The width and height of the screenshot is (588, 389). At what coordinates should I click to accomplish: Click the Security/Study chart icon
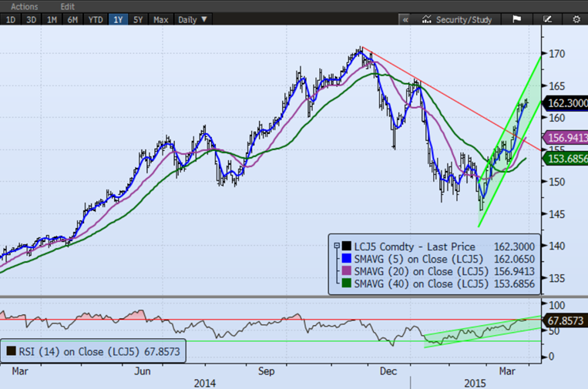pyautogui.click(x=425, y=19)
